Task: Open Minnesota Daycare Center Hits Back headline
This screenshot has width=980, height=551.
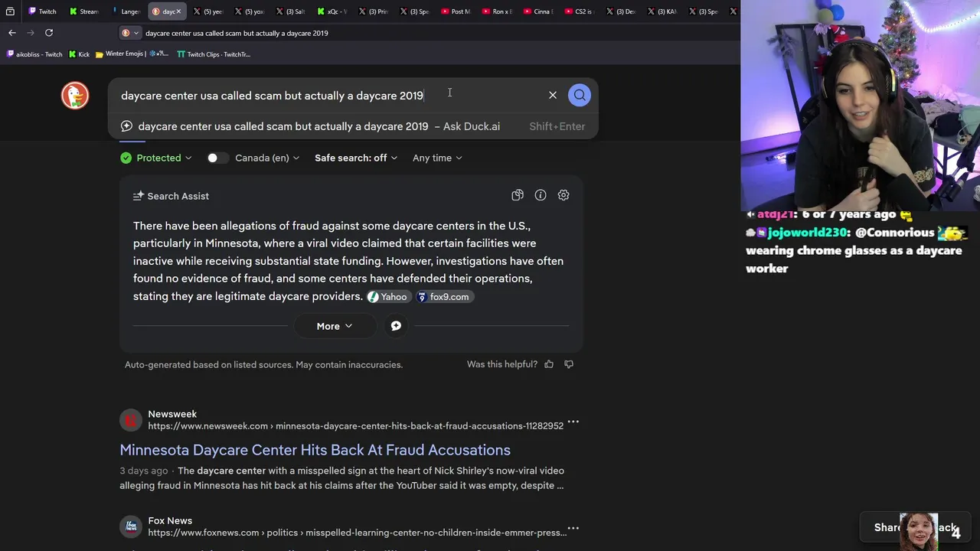Action: (x=315, y=450)
